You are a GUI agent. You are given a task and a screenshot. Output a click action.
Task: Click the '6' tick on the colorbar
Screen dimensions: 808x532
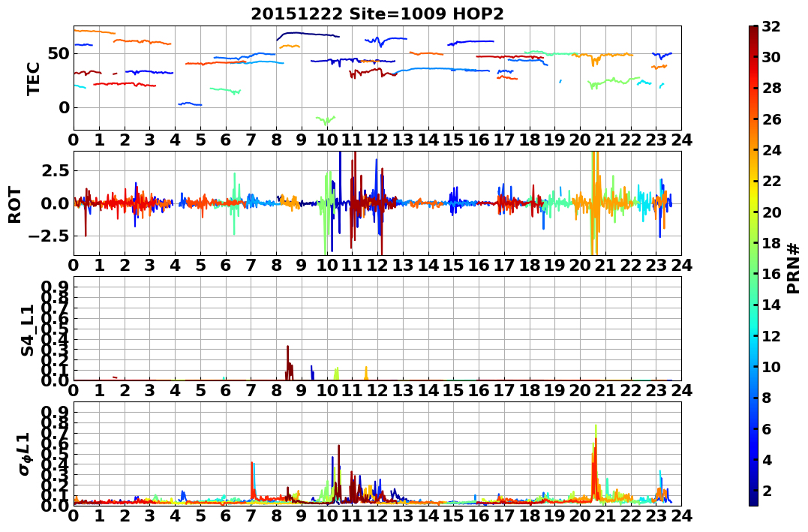pyautogui.click(x=767, y=428)
